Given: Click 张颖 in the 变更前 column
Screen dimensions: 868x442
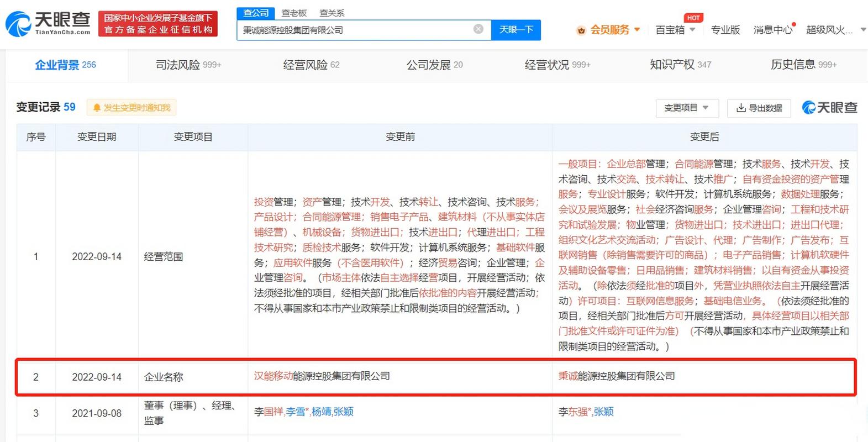Looking at the screenshot, I should [x=344, y=412].
